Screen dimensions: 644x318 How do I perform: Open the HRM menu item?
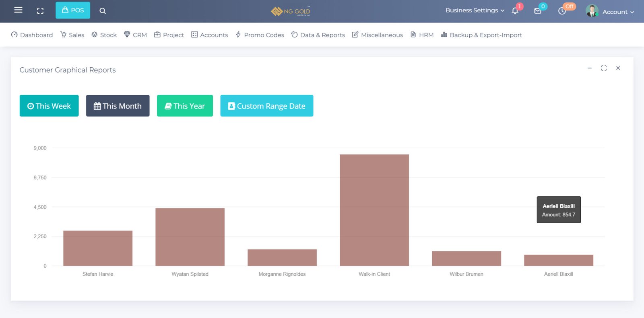tap(422, 35)
